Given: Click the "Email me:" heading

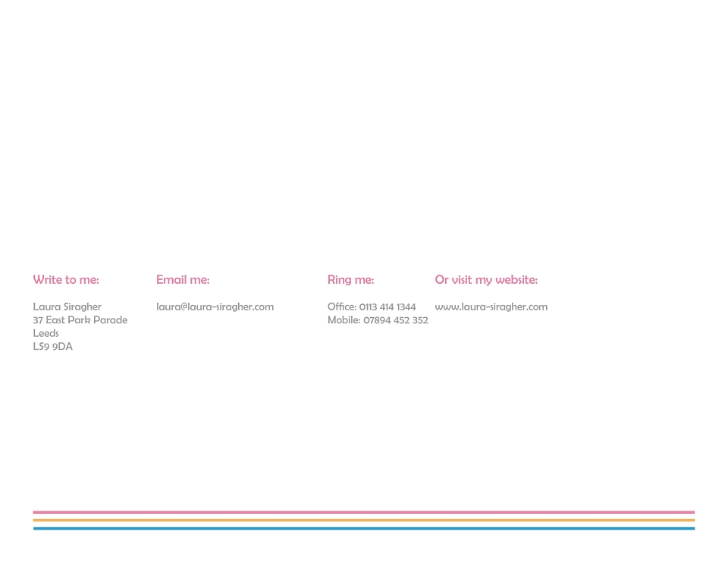Looking at the screenshot, I should pos(183,280).
